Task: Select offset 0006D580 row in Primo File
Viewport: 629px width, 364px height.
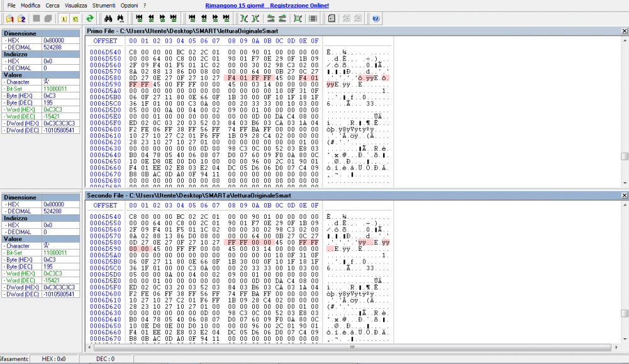Action: pyautogui.click(x=105, y=78)
